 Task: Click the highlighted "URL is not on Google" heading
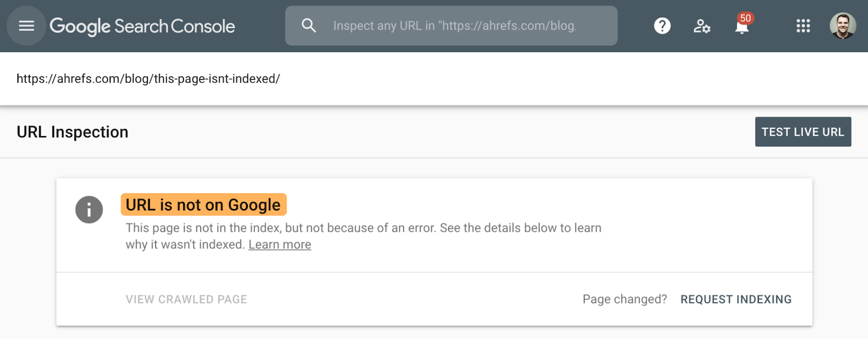203,204
